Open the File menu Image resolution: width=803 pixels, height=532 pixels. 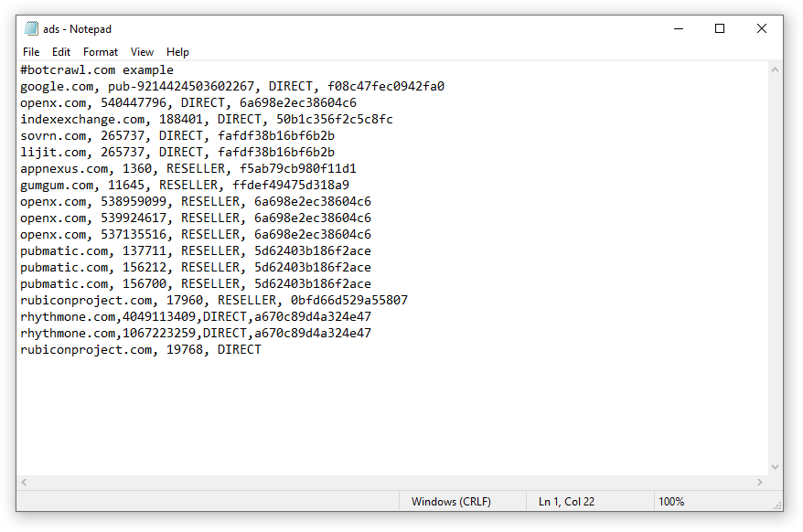tap(31, 52)
